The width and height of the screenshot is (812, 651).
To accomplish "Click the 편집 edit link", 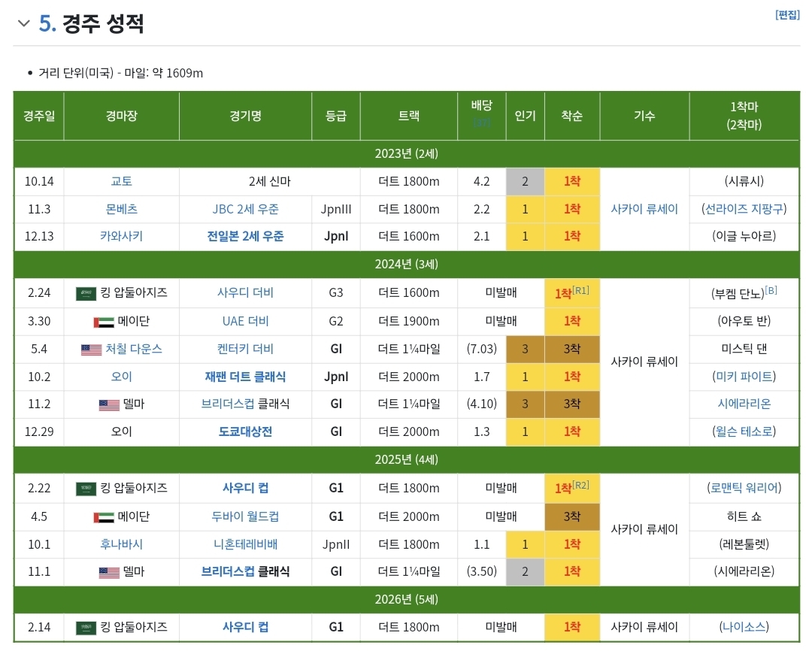I will point(787,14).
